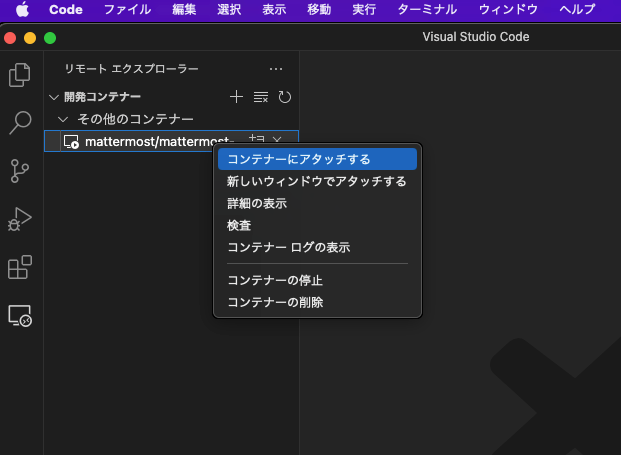Click the 開発コンテナー section label

tap(102, 97)
